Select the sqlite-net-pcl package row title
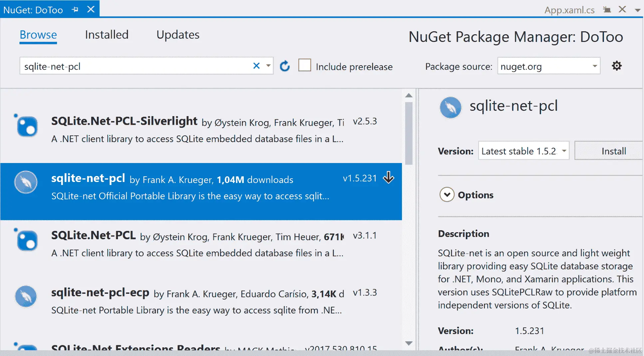644x356 pixels. coord(88,178)
